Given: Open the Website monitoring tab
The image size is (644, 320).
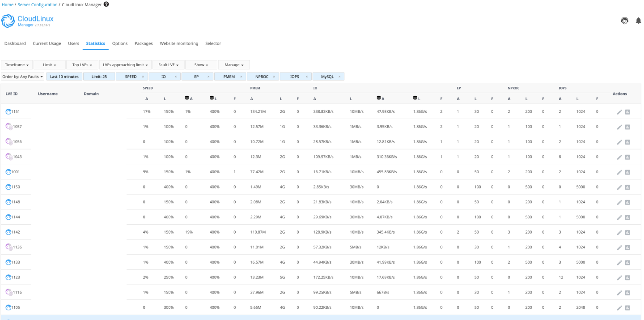Looking at the screenshot, I should [x=179, y=43].
